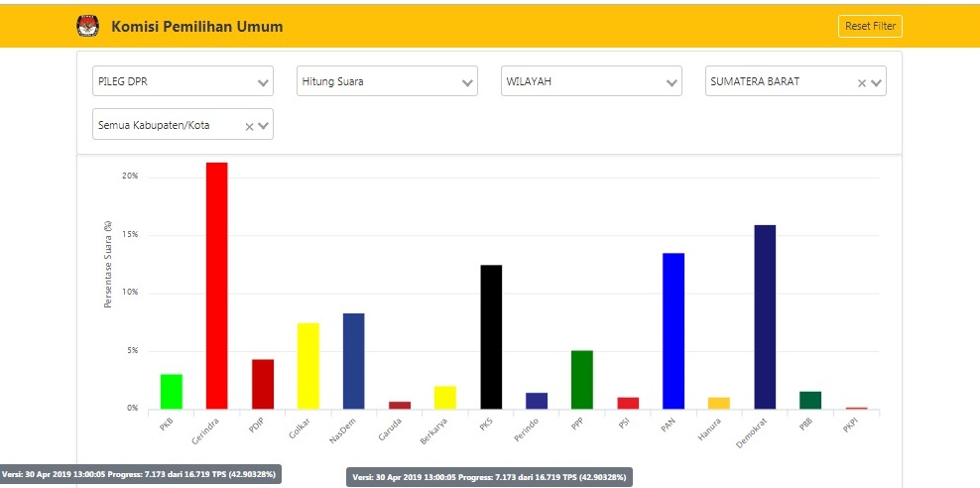Screen dimensions: 980x488
Task: Select the NasDem bar in the chart
Action: coord(353,361)
